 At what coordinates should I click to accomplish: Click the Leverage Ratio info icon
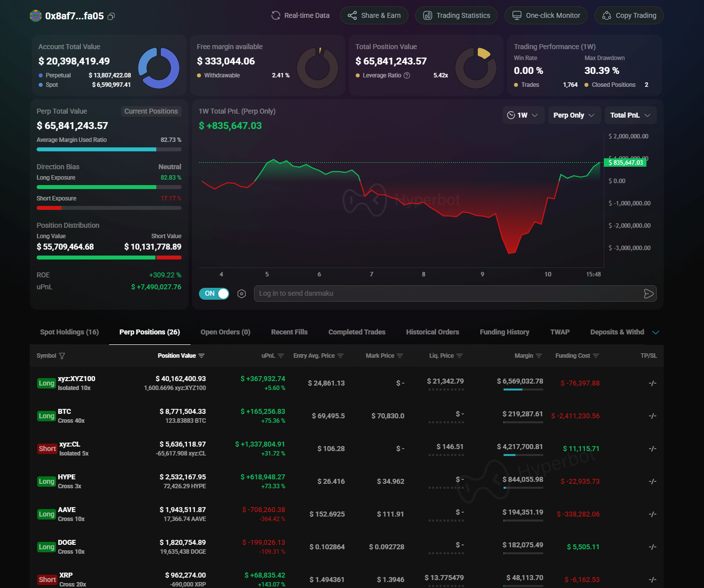(x=407, y=75)
